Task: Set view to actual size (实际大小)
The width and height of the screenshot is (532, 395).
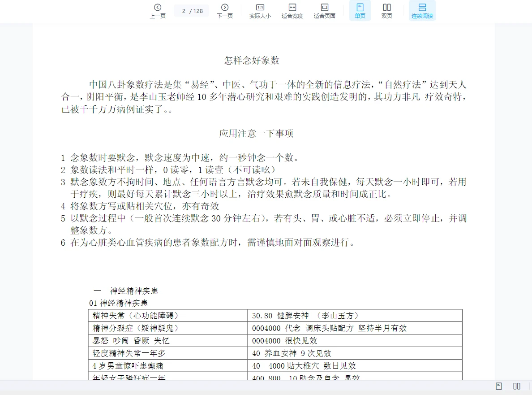Action: 260,11
